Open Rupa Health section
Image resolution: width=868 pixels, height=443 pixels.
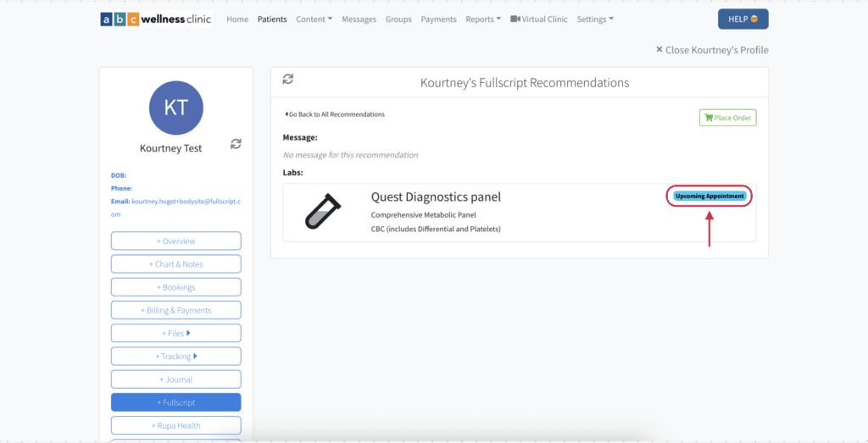[176, 425]
